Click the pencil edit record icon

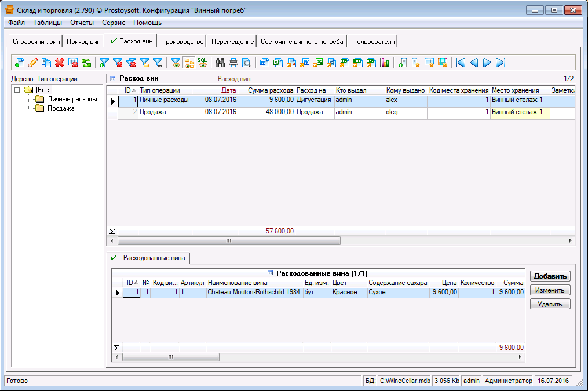pyautogui.click(x=33, y=63)
